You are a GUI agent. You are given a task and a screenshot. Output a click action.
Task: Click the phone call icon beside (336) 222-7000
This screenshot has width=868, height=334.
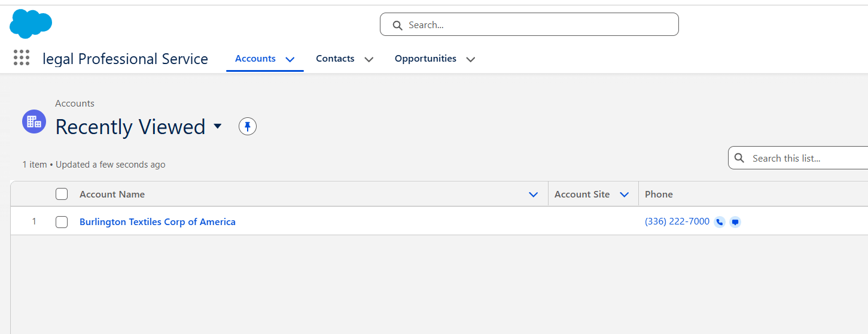[720, 222]
